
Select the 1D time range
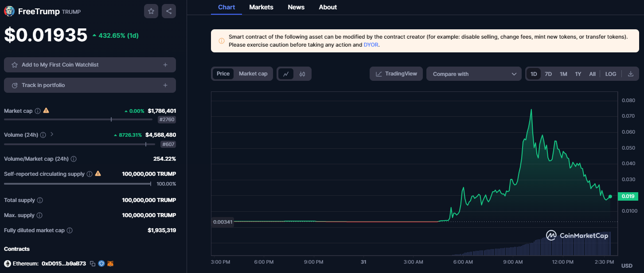pyautogui.click(x=534, y=74)
